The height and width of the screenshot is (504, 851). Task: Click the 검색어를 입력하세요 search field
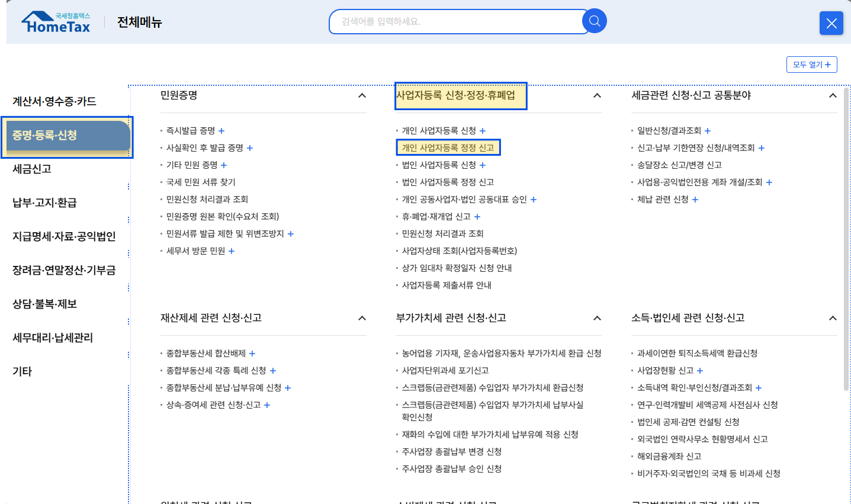[456, 21]
